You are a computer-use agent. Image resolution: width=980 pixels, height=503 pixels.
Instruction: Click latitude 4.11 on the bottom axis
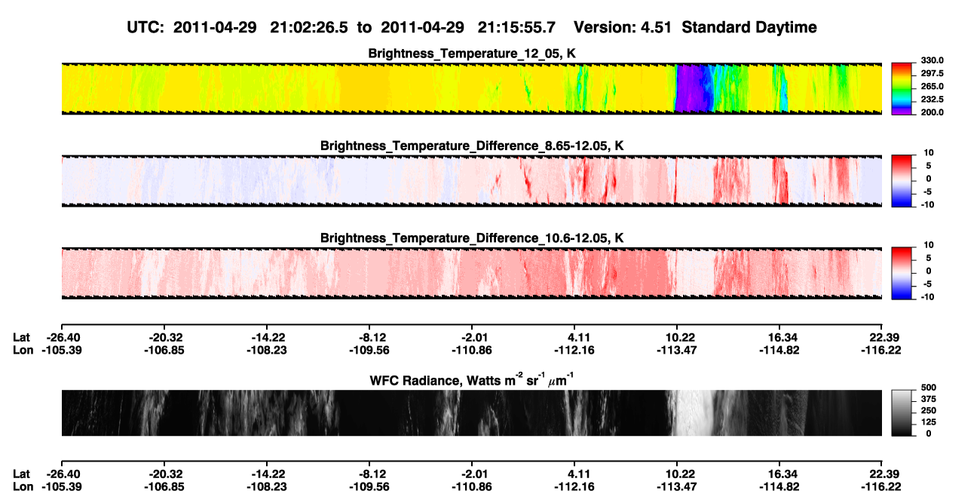(x=574, y=474)
